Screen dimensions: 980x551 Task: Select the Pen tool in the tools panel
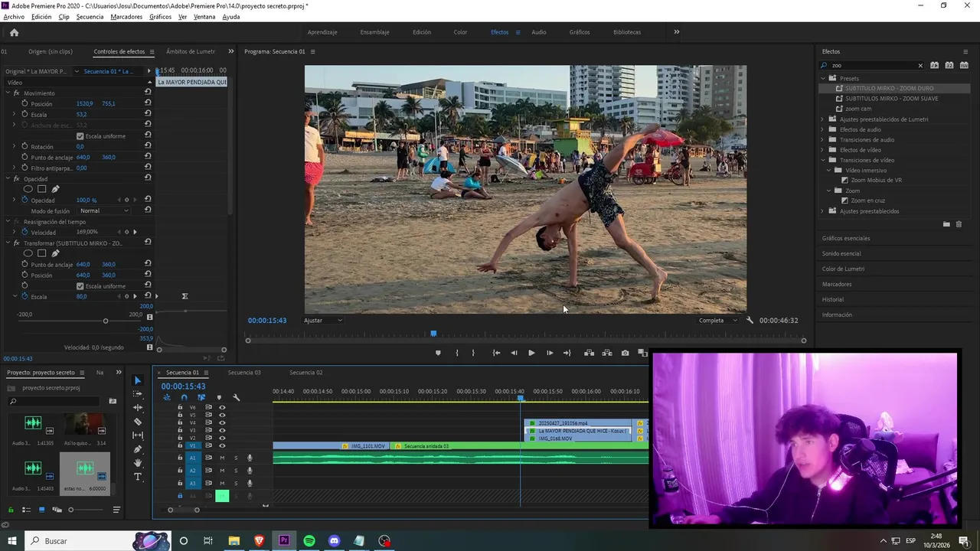tap(138, 449)
